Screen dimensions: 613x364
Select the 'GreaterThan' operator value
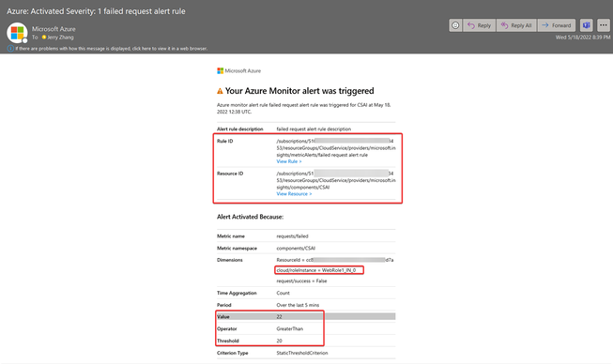(x=290, y=329)
